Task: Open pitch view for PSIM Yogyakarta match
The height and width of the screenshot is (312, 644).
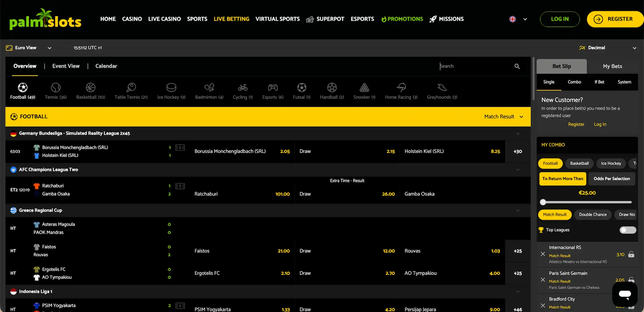Action: pyautogui.click(x=180, y=306)
